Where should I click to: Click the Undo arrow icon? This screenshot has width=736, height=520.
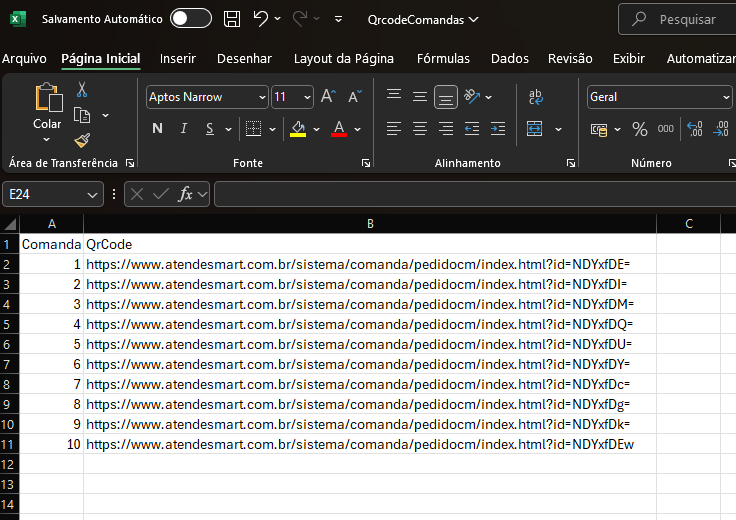point(261,19)
